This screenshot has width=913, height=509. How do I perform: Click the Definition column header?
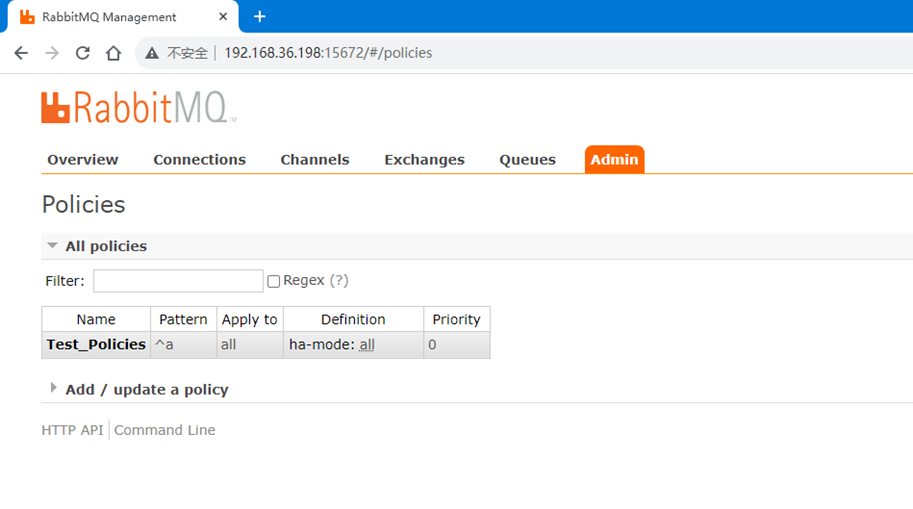[x=353, y=319]
